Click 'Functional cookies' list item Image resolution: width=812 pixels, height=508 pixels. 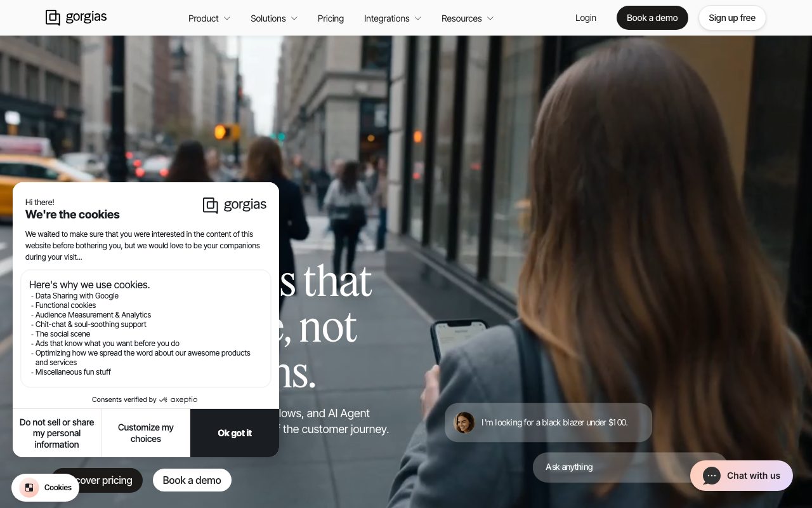pyautogui.click(x=66, y=305)
